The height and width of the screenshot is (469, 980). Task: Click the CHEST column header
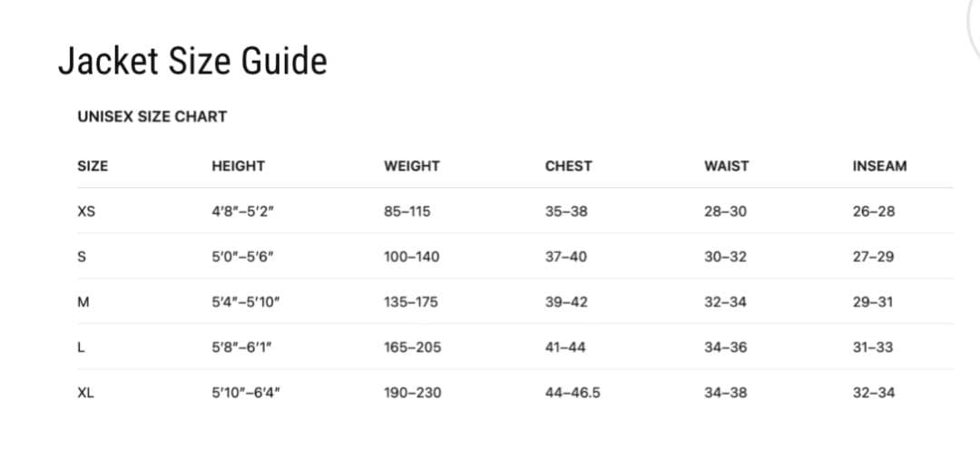568,166
